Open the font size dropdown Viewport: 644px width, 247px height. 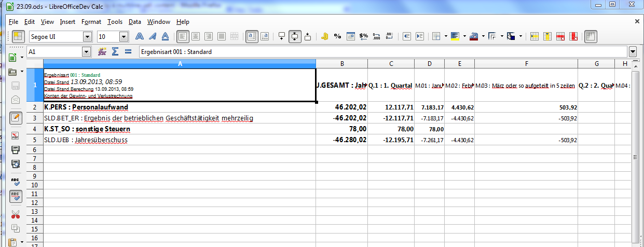124,36
